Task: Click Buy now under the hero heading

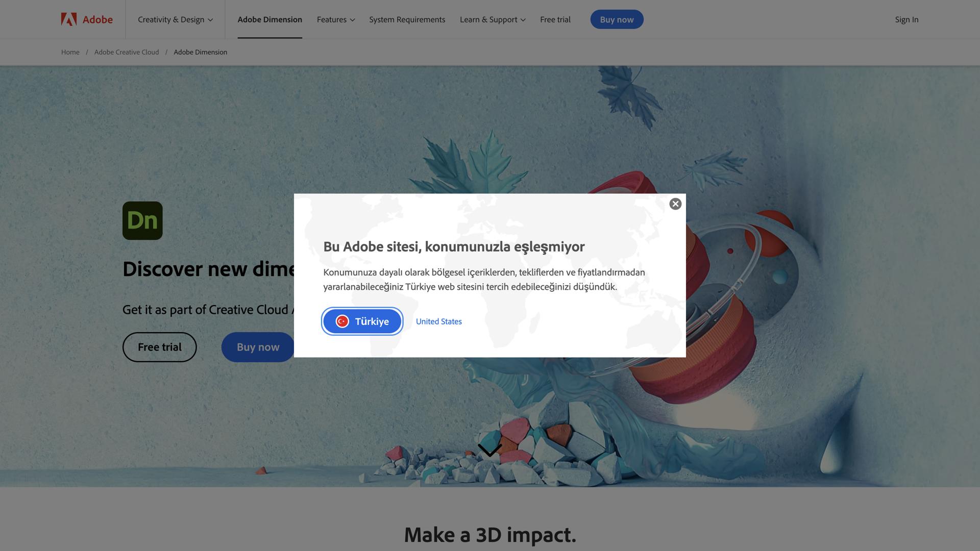Action: pyautogui.click(x=257, y=347)
